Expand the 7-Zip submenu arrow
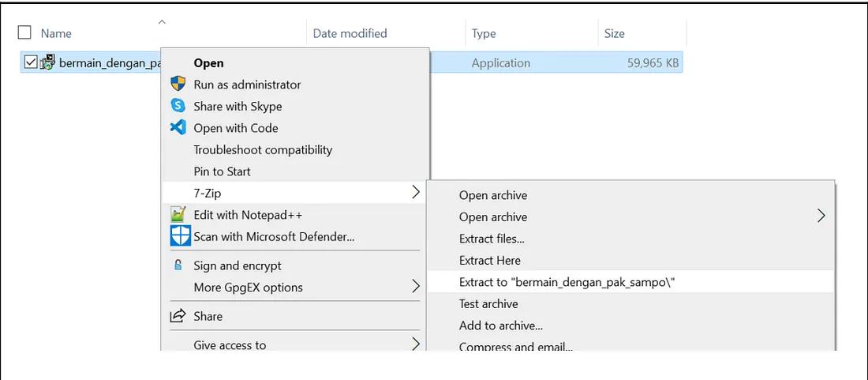 416,192
